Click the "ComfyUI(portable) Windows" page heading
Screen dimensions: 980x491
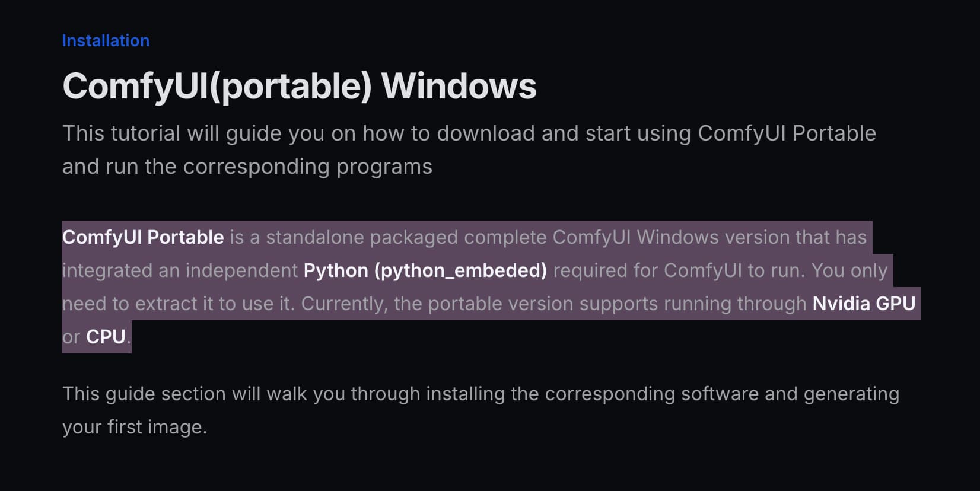click(299, 87)
